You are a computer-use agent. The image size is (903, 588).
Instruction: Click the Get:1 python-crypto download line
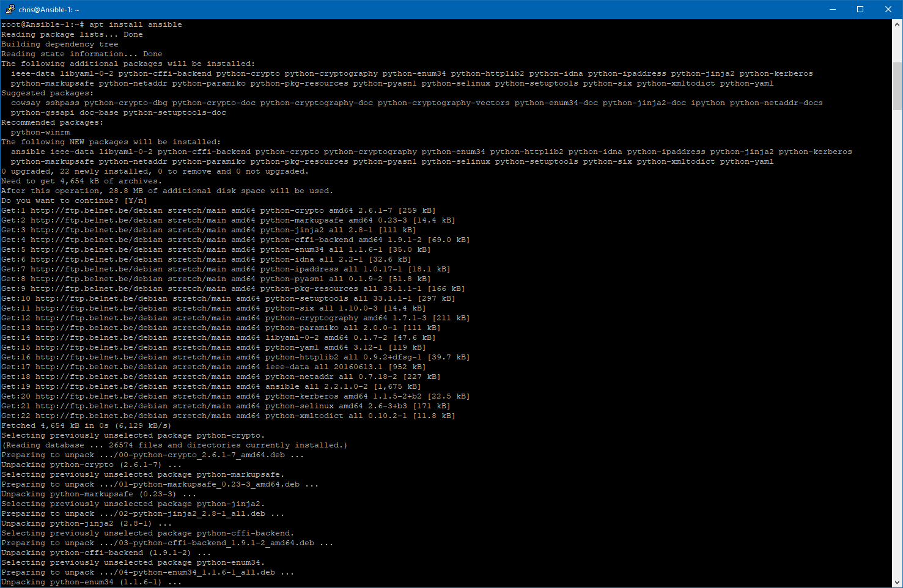[x=219, y=210]
